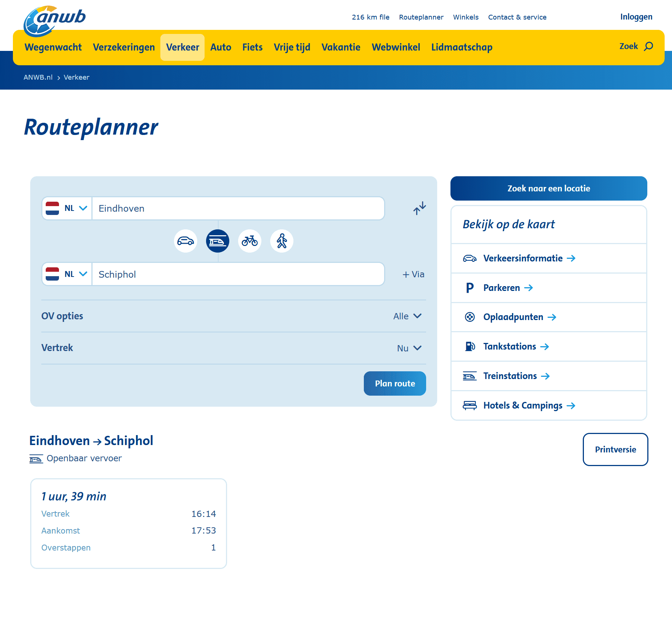
Task: Open Auto menu
Action: pyautogui.click(x=221, y=47)
